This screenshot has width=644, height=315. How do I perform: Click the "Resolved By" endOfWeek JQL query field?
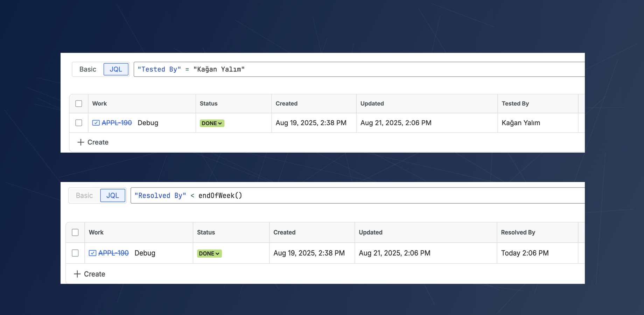point(350,196)
